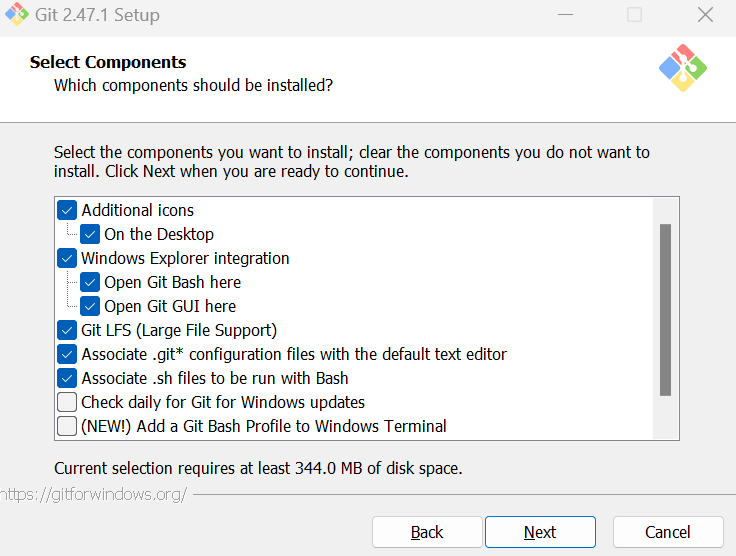
Task: Uncheck Associate .sh files with Bash
Action: pyautogui.click(x=67, y=378)
